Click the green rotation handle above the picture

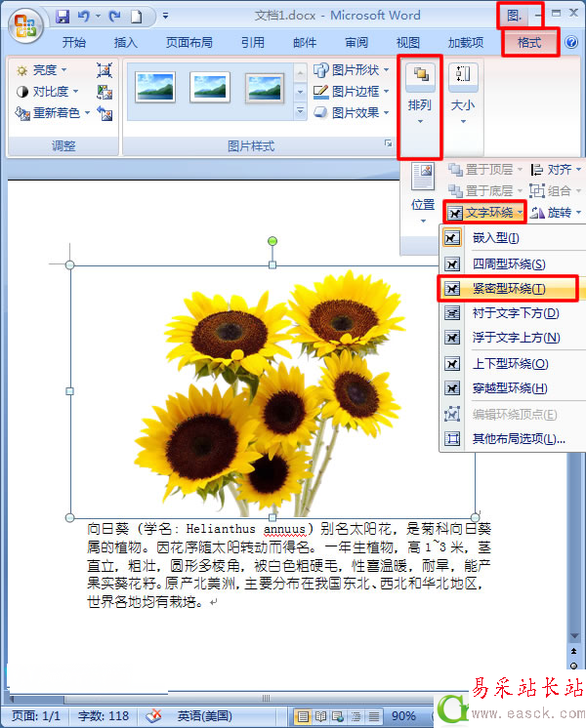tap(272, 241)
